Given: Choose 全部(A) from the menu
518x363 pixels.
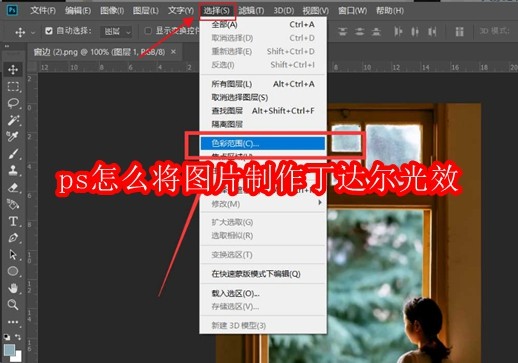Looking at the screenshot, I should pyautogui.click(x=263, y=24).
